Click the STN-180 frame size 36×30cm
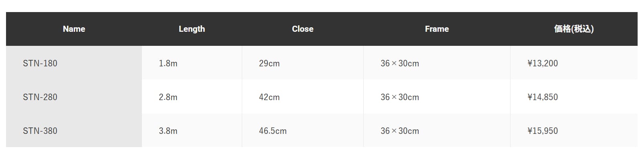644x162 pixels. (400, 64)
